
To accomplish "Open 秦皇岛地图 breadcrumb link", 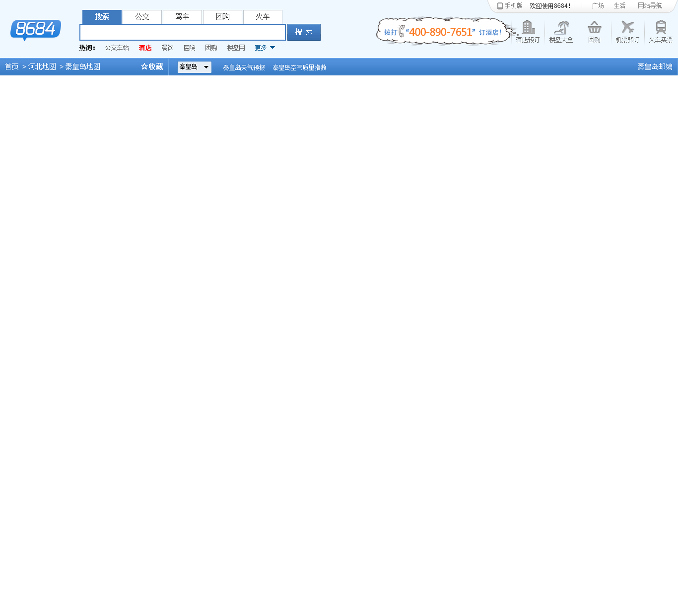I will tap(83, 66).
